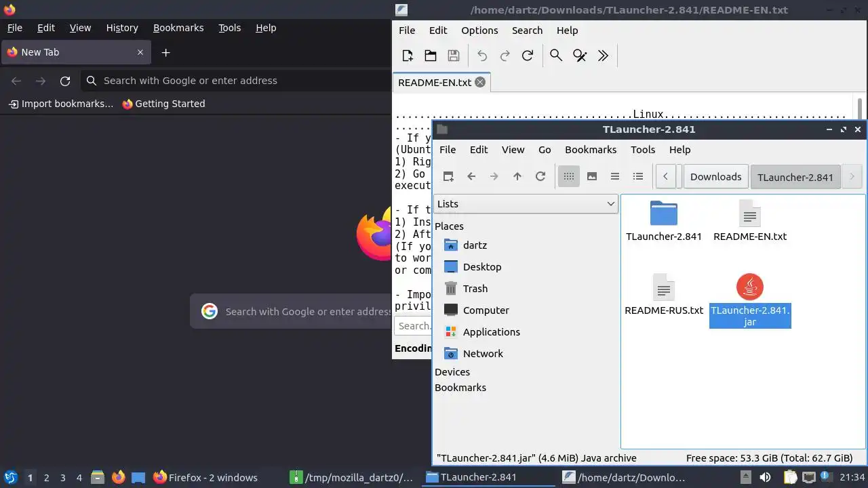Viewport: 868px width, 488px height.
Task: Open the network icon in system tray
Action: pos(809,477)
